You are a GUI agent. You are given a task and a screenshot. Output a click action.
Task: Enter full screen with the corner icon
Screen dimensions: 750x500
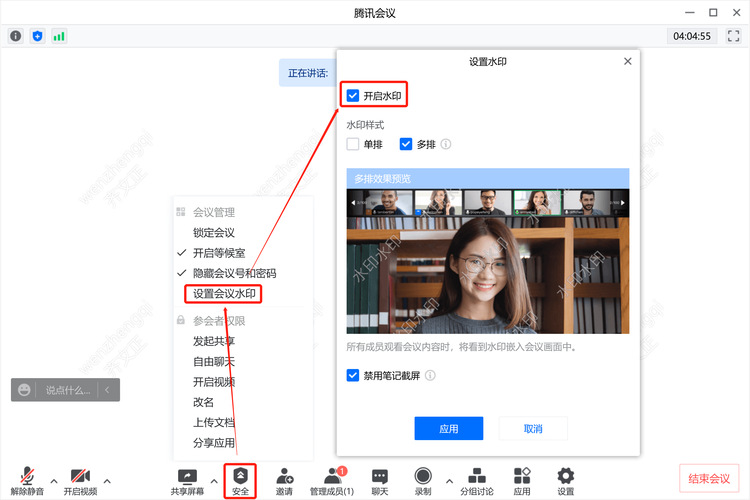(733, 36)
